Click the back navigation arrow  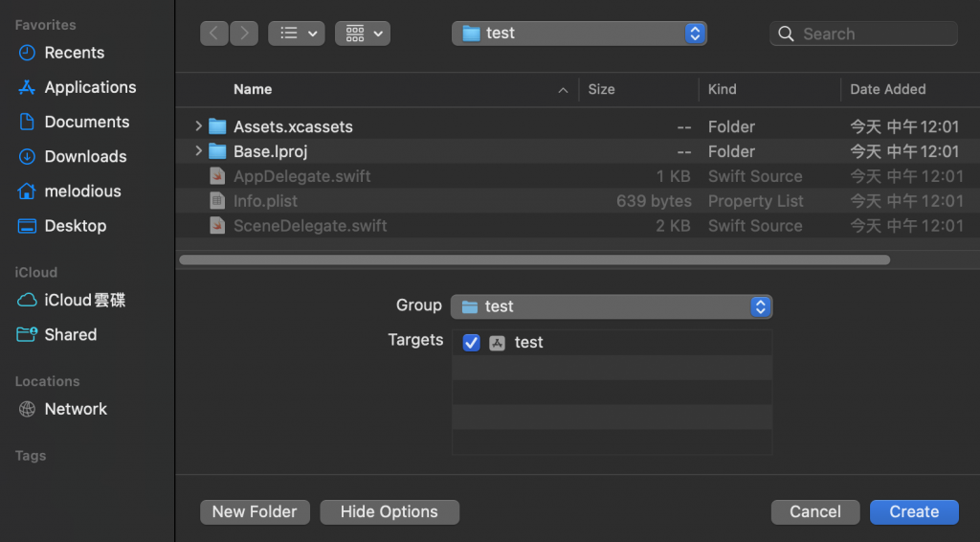pos(213,34)
